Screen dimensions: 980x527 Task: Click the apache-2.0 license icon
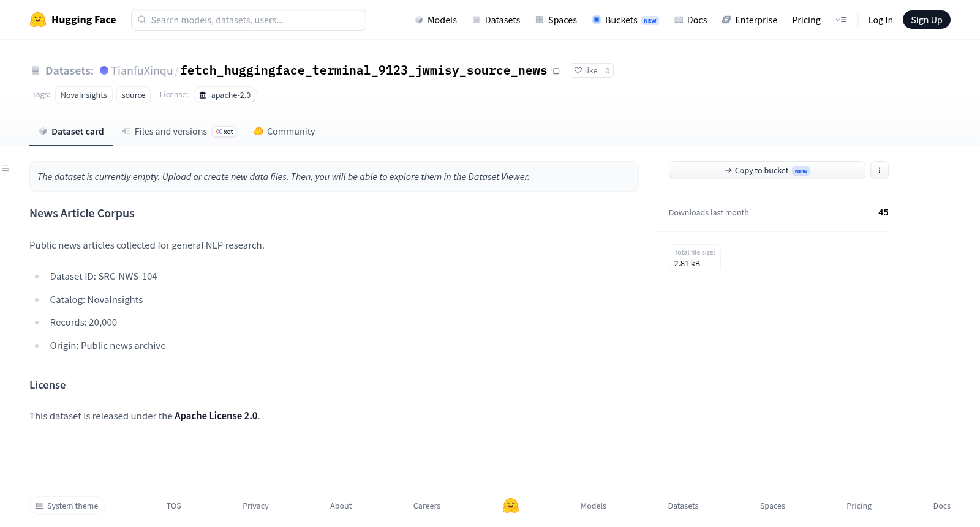point(203,95)
